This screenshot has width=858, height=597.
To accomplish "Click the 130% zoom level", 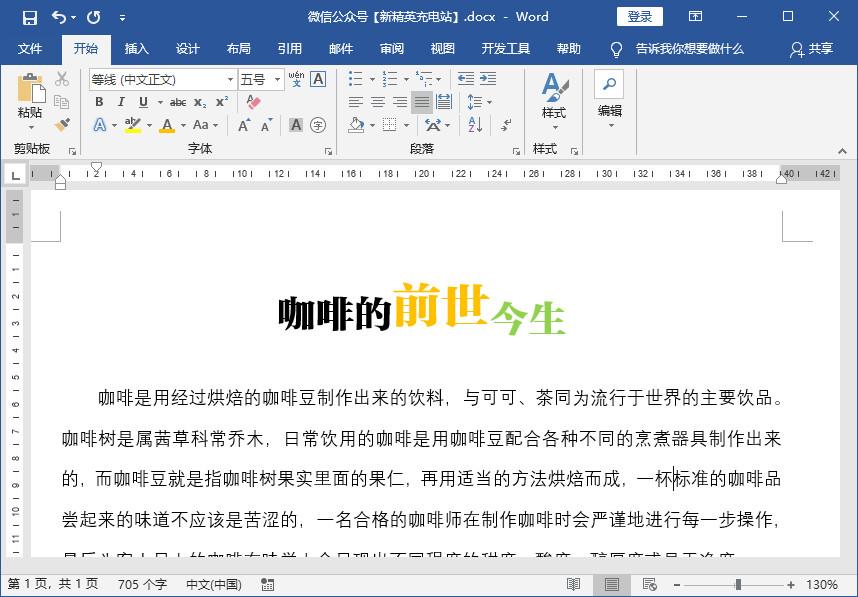I will click(821, 584).
